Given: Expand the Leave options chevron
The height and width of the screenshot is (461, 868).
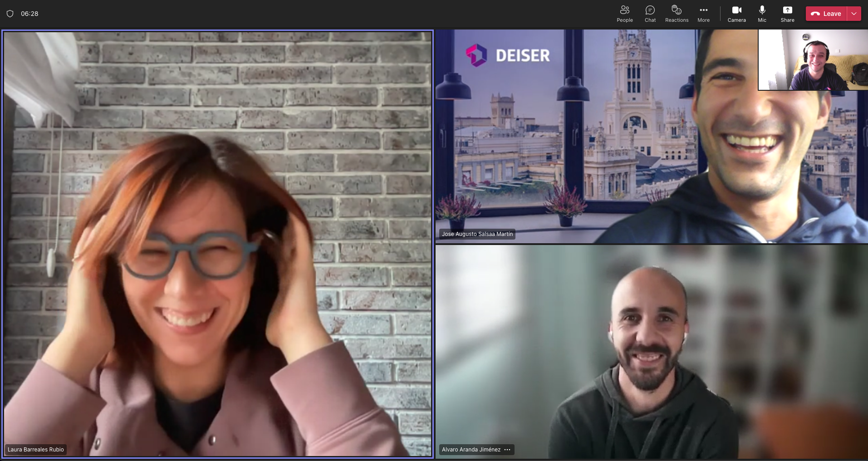Looking at the screenshot, I should click(x=854, y=14).
